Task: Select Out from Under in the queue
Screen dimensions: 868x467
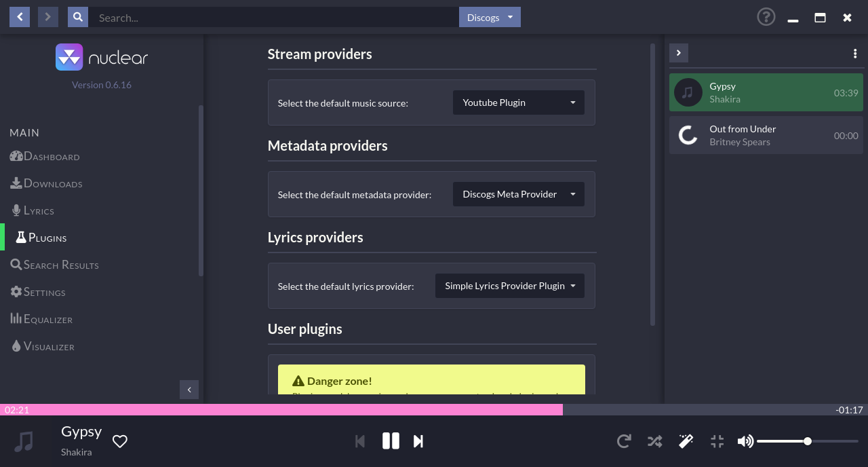Action: click(x=766, y=135)
